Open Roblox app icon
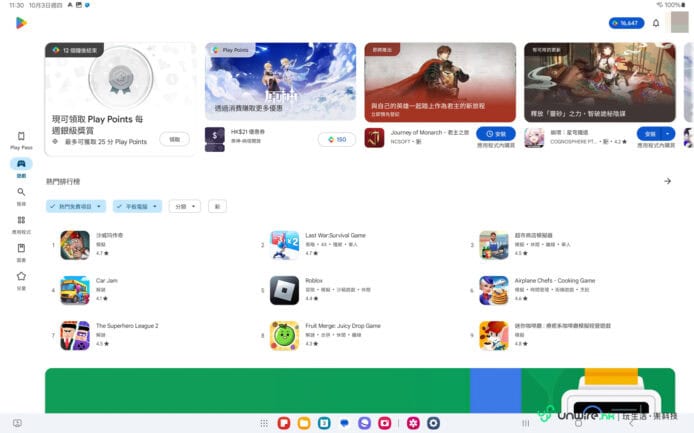The image size is (694, 433). pos(284,290)
